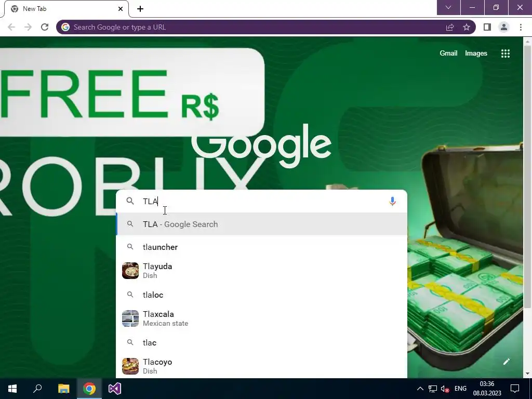Open Google apps grid
This screenshot has width=532, height=399.
506,54
